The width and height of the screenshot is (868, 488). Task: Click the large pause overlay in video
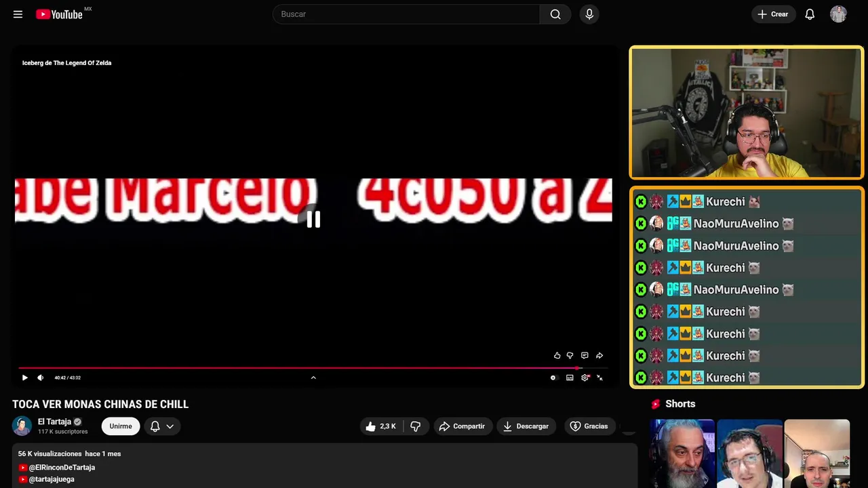313,219
